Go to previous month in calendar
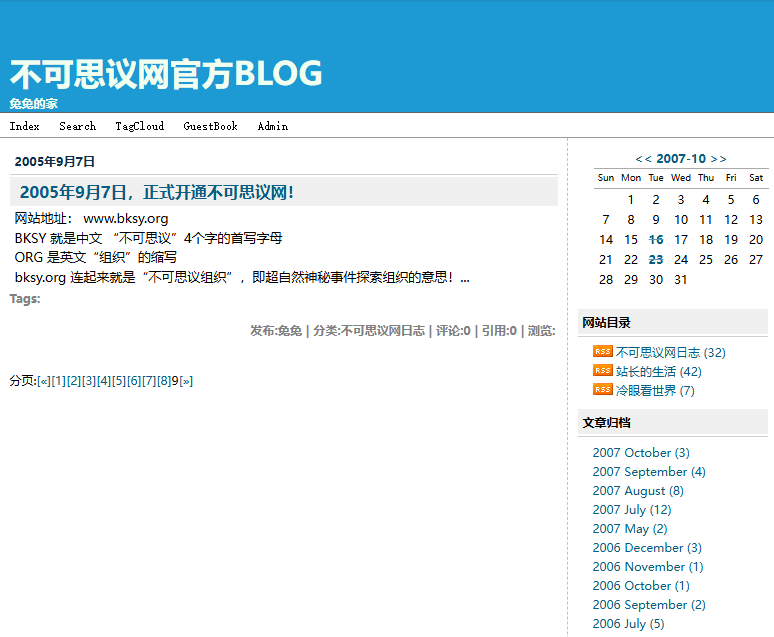This screenshot has height=637, width=774. coord(644,159)
